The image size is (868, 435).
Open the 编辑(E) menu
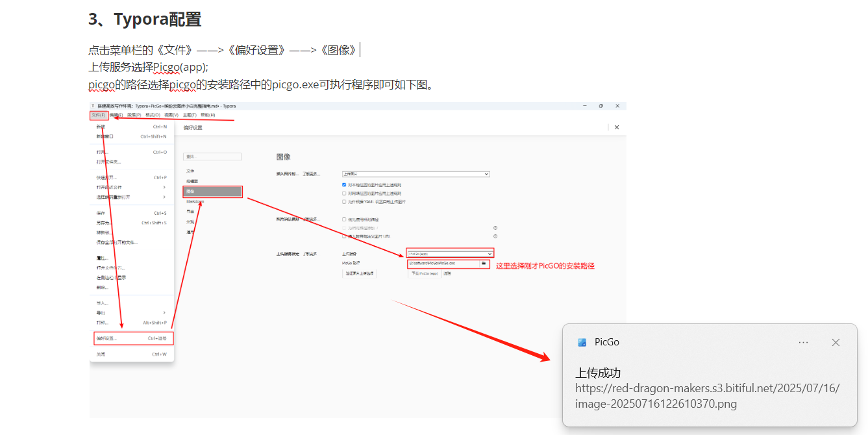coord(116,115)
